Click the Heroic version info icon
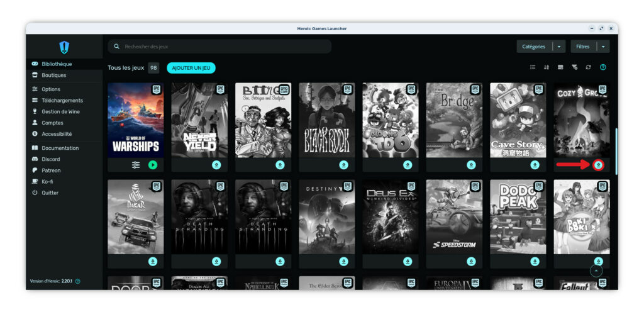The height and width of the screenshot is (319, 644). [78, 281]
